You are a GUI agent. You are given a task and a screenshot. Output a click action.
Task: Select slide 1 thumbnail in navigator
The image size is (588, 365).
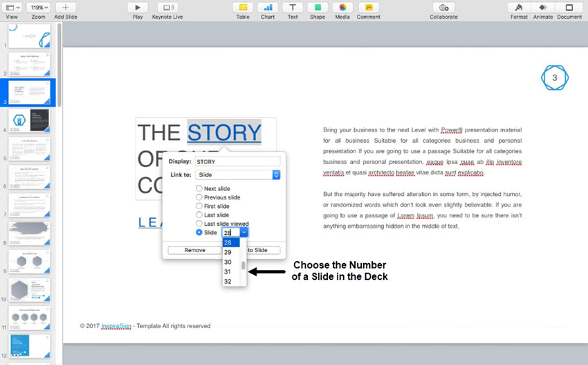29,36
